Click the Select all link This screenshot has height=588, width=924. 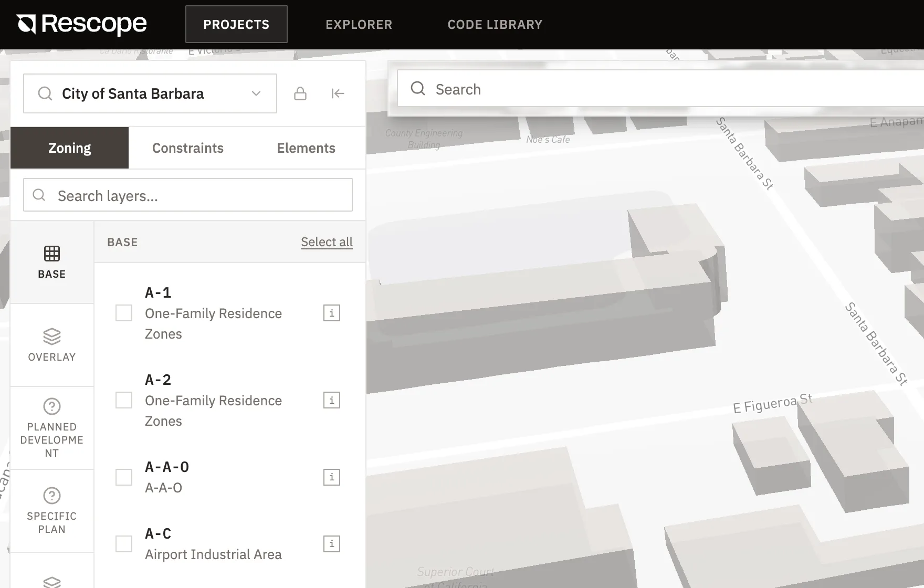[x=327, y=242]
